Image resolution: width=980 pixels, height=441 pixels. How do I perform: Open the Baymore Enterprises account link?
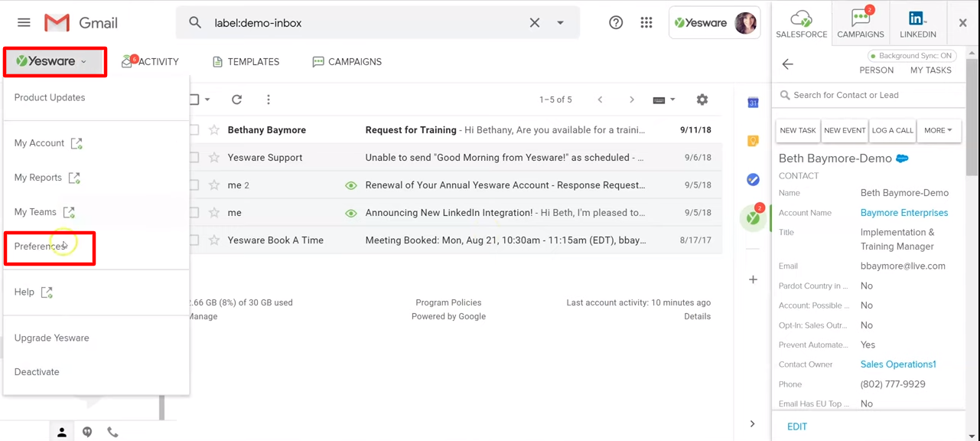tap(903, 213)
